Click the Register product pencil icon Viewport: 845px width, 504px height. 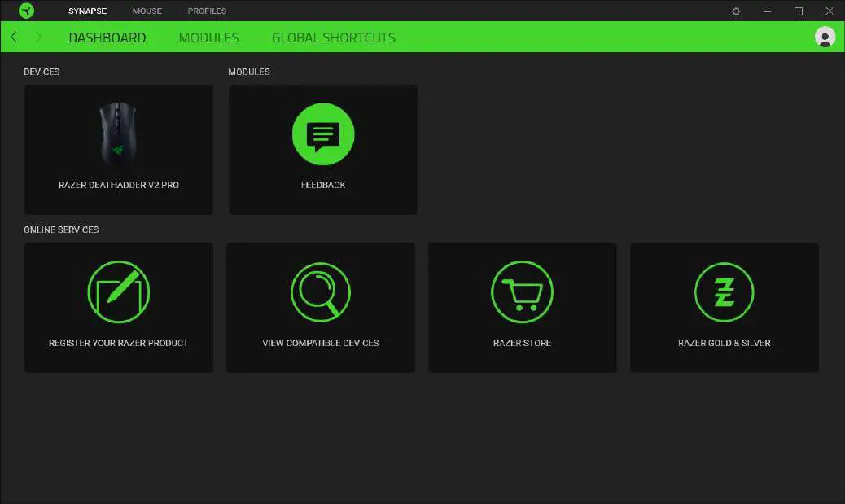[119, 292]
